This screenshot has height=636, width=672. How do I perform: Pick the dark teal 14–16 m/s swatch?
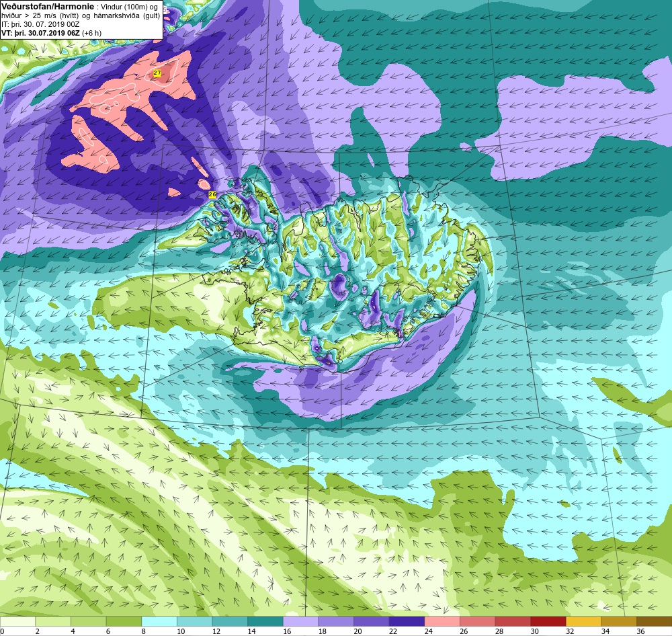coord(265,621)
